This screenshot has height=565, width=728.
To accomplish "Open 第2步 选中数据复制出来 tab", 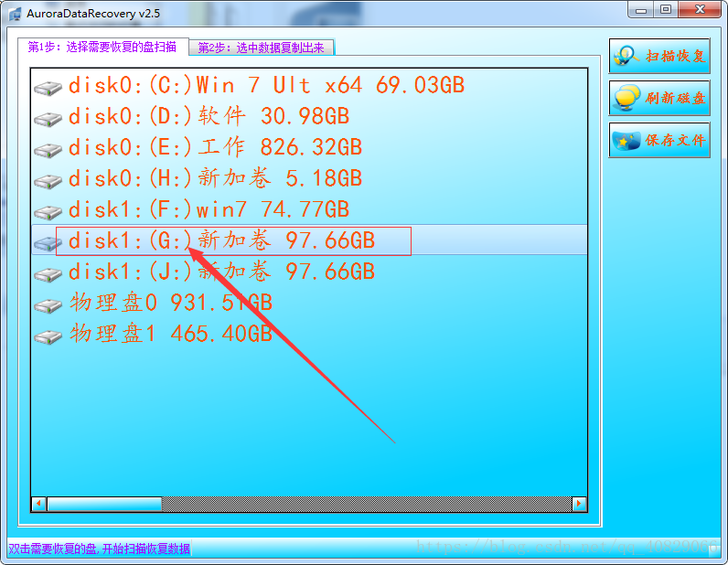I will 262,48.
